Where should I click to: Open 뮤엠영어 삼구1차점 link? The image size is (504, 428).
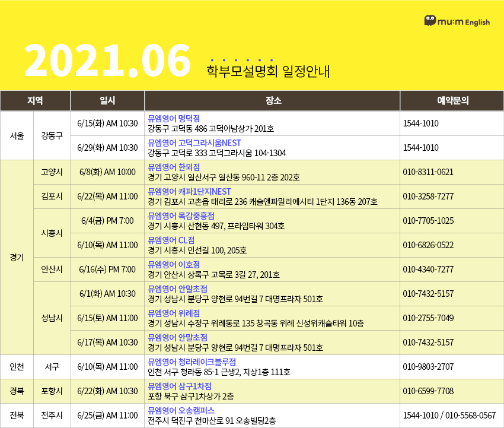(x=179, y=386)
